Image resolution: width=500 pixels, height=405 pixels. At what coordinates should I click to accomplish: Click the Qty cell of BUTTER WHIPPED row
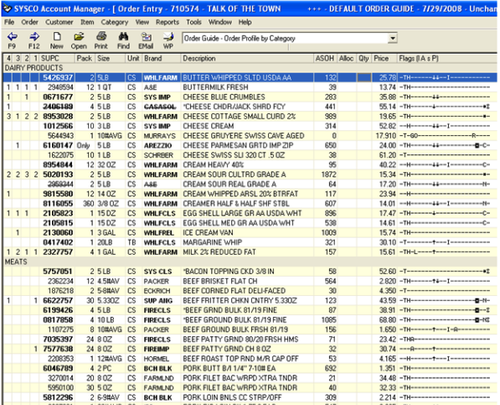point(364,78)
